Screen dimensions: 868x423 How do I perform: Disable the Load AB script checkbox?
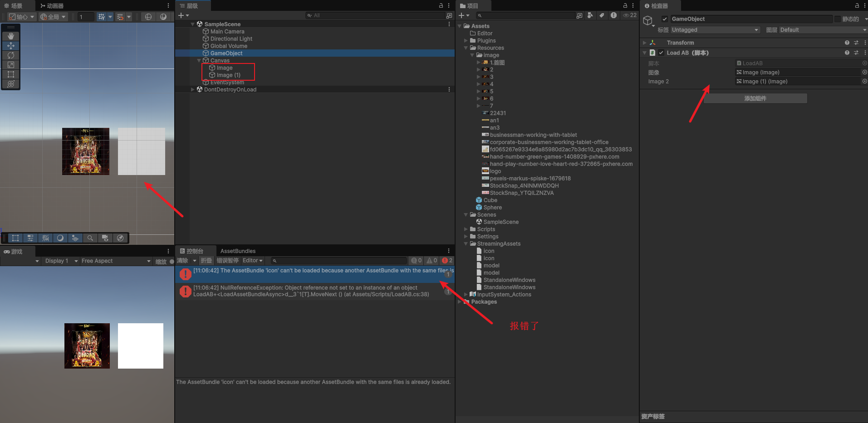pyautogui.click(x=661, y=53)
